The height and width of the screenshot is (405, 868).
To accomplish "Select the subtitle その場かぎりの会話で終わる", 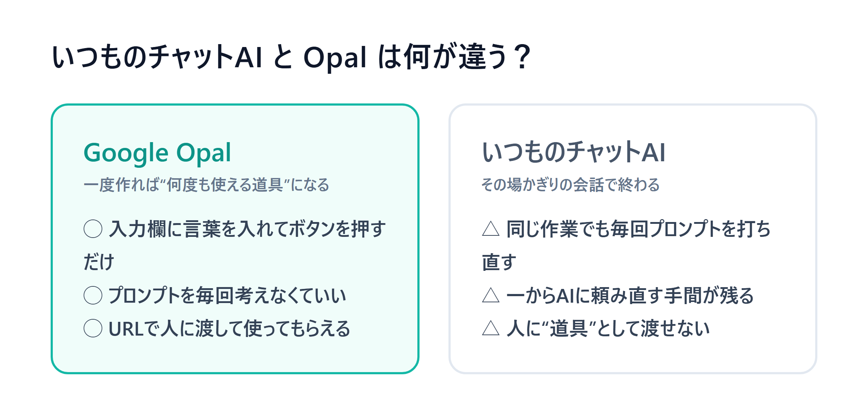I will point(571,185).
